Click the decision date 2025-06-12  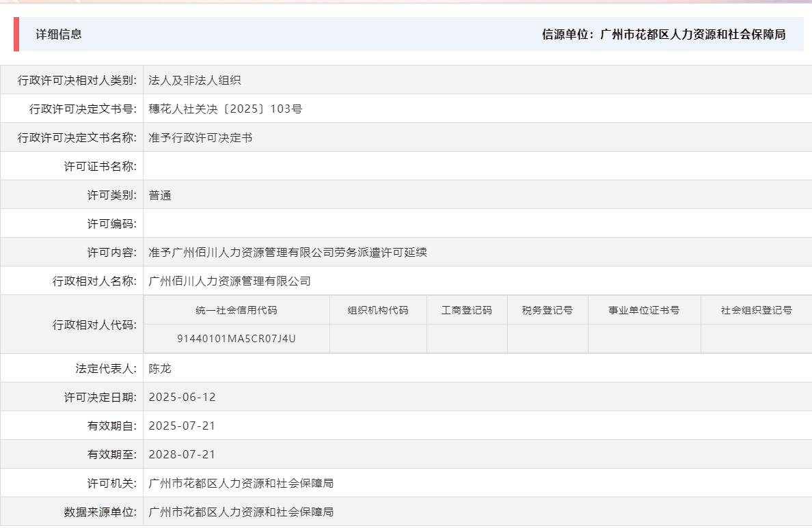(181, 396)
